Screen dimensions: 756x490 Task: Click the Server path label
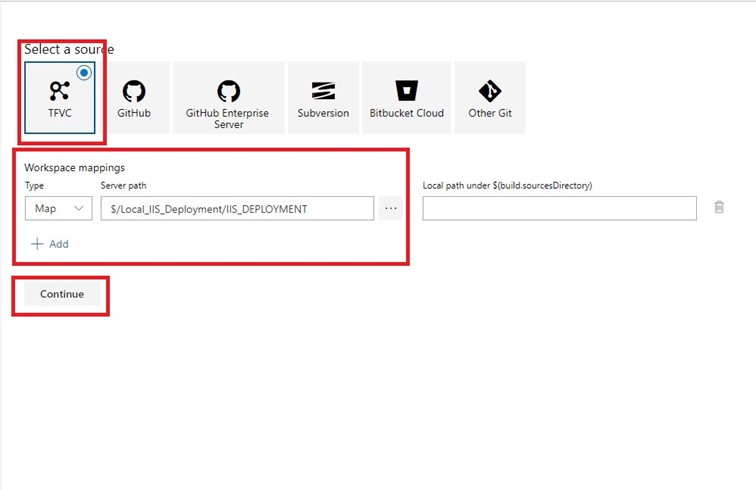coord(123,186)
